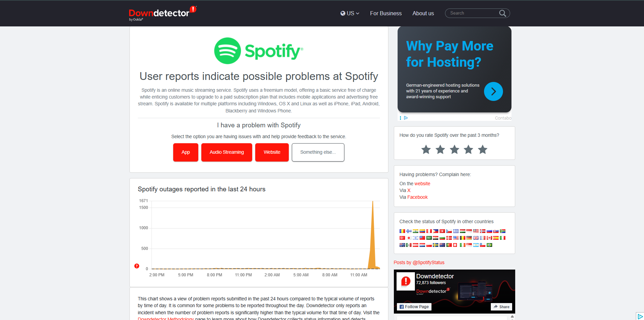Report a Website problem
644x320 pixels.
pyautogui.click(x=272, y=152)
